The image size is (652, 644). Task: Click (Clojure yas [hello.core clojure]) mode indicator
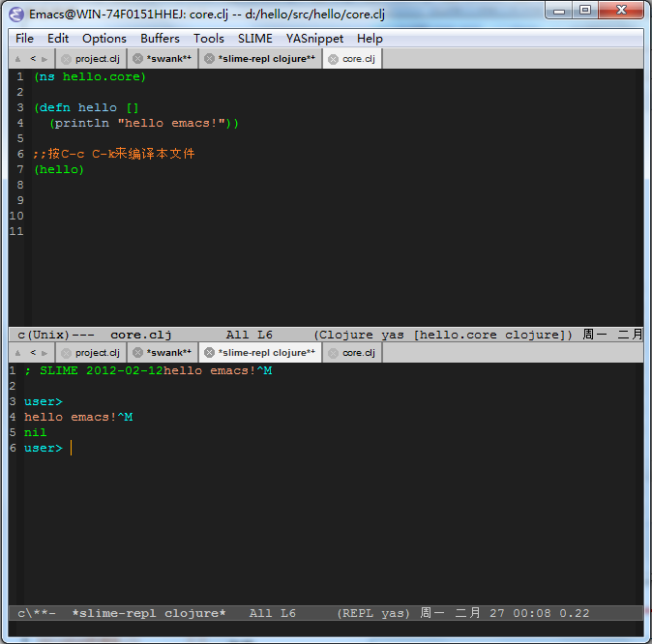[x=443, y=335]
